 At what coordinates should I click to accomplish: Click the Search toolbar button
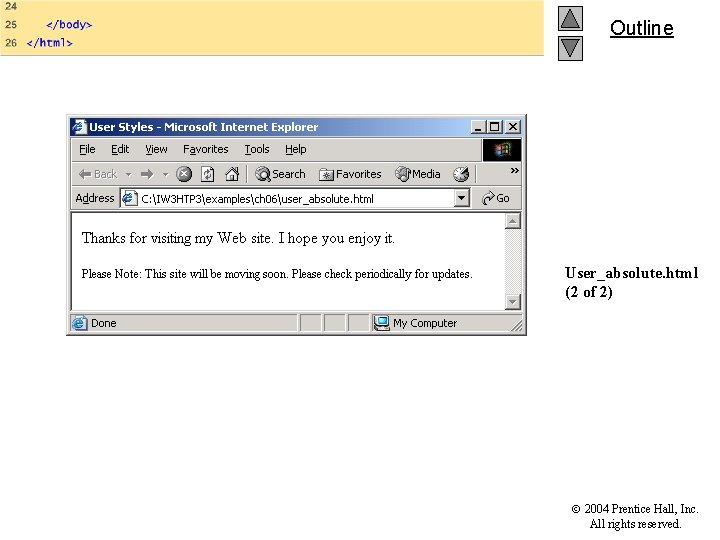point(280,174)
